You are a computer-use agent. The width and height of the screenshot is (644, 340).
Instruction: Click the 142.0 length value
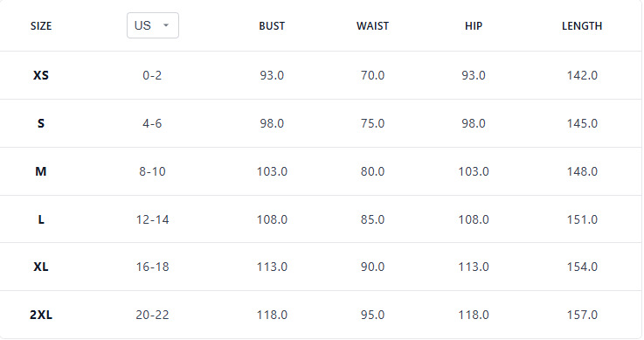click(x=582, y=75)
